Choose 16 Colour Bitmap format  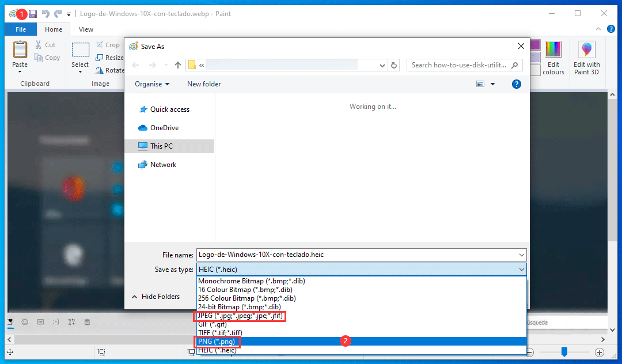click(361, 290)
